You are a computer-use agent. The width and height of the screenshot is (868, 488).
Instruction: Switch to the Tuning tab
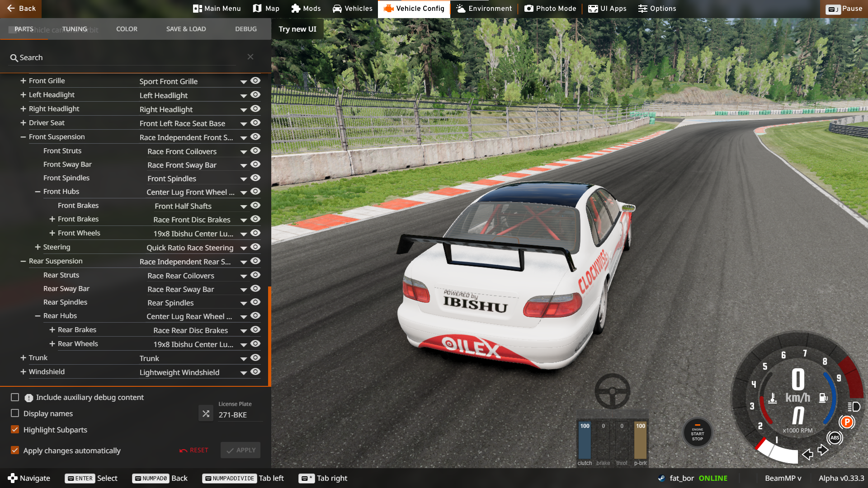point(75,29)
